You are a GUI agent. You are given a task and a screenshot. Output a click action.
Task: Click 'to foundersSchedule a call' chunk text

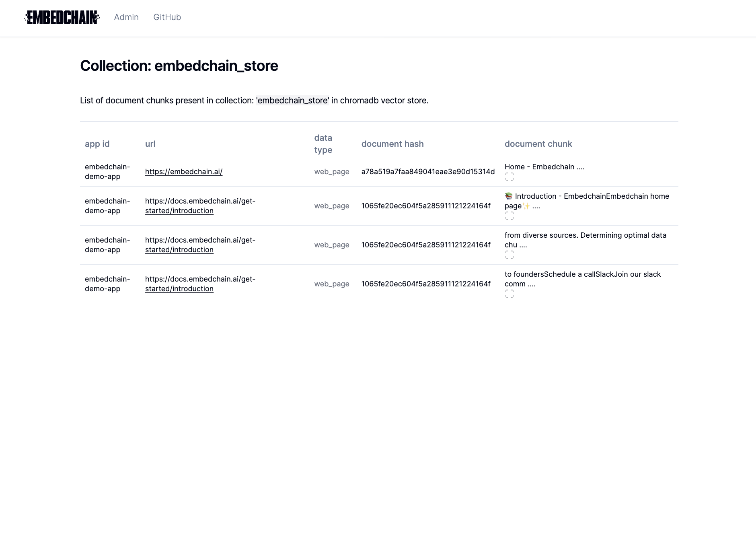point(583,279)
